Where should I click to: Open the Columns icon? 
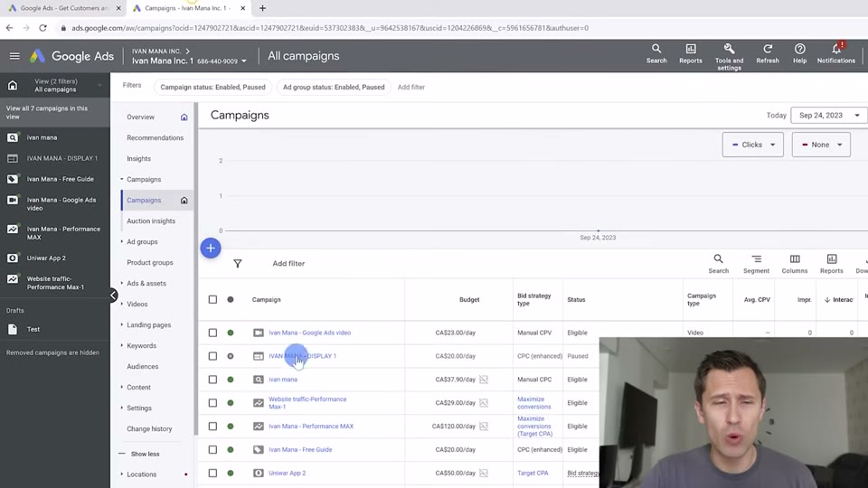pyautogui.click(x=795, y=264)
